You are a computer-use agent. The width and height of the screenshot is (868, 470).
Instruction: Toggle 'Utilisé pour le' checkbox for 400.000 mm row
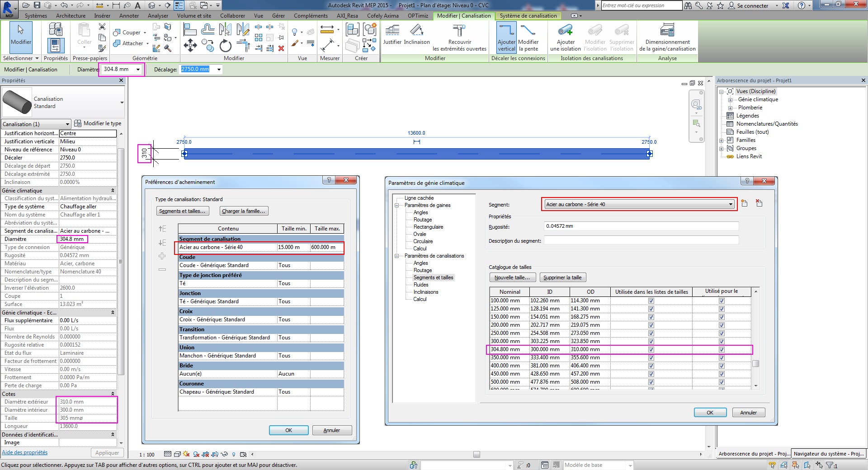tap(722, 366)
